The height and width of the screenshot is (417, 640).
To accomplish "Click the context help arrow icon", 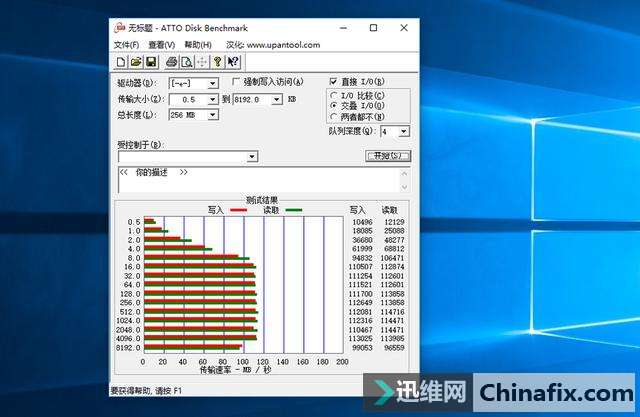I will point(233,62).
